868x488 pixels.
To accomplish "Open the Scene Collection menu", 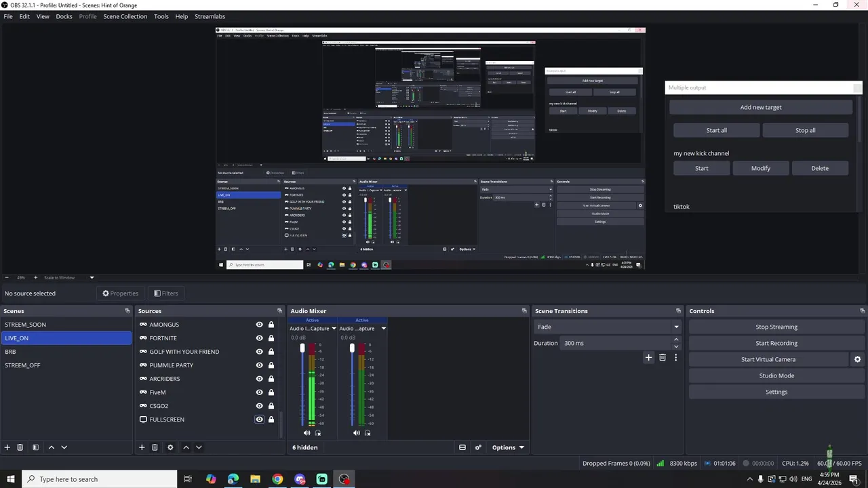I will point(125,16).
